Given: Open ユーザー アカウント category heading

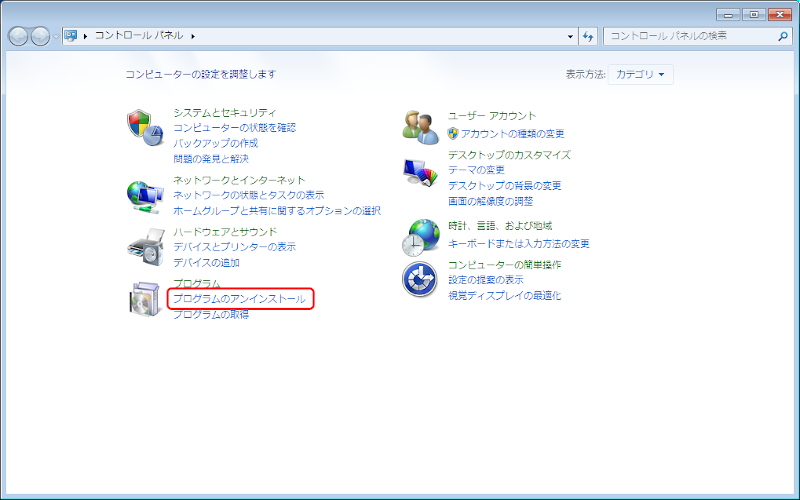Looking at the screenshot, I should click(x=492, y=116).
